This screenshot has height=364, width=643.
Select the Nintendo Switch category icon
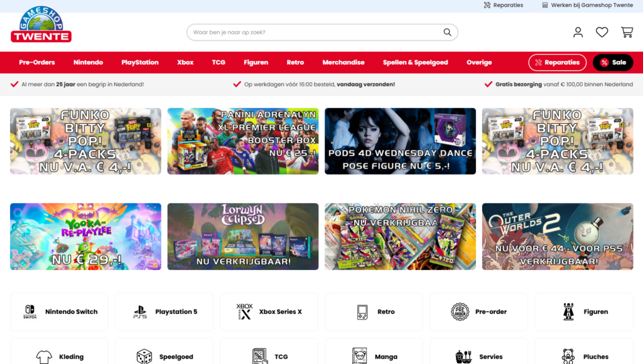point(30,312)
